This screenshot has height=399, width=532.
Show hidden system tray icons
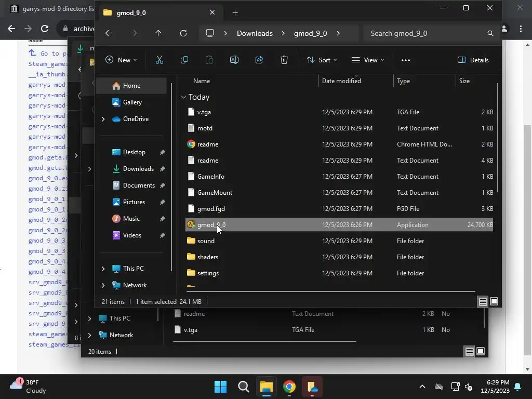(x=422, y=387)
